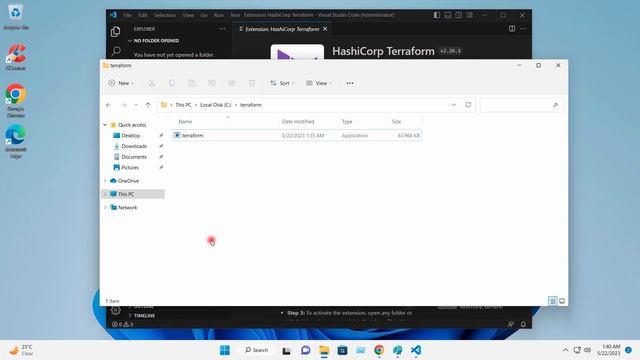This screenshot has height=360, width=640.
Task: Click the VS Code notifications bell
Action: tap(523, 324)
